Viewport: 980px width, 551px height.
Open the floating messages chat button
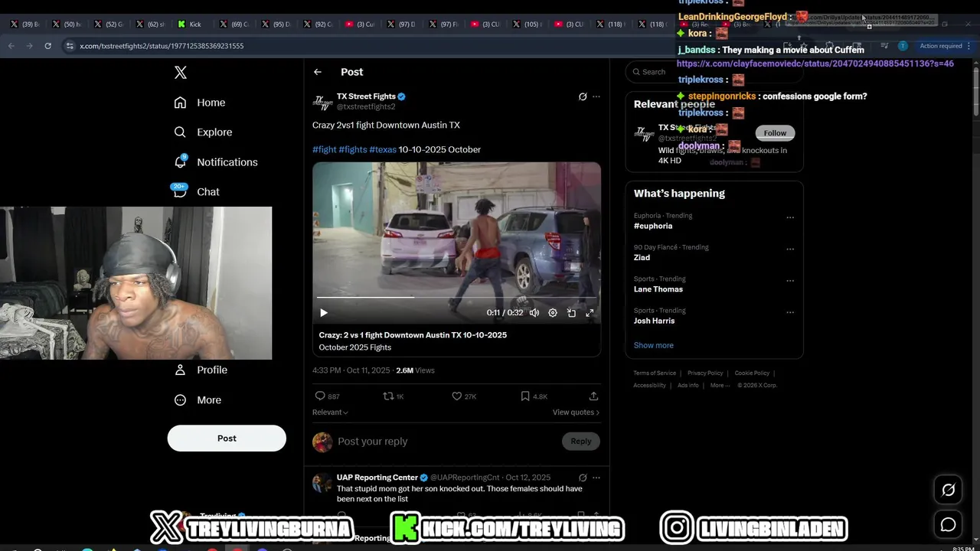948,525
